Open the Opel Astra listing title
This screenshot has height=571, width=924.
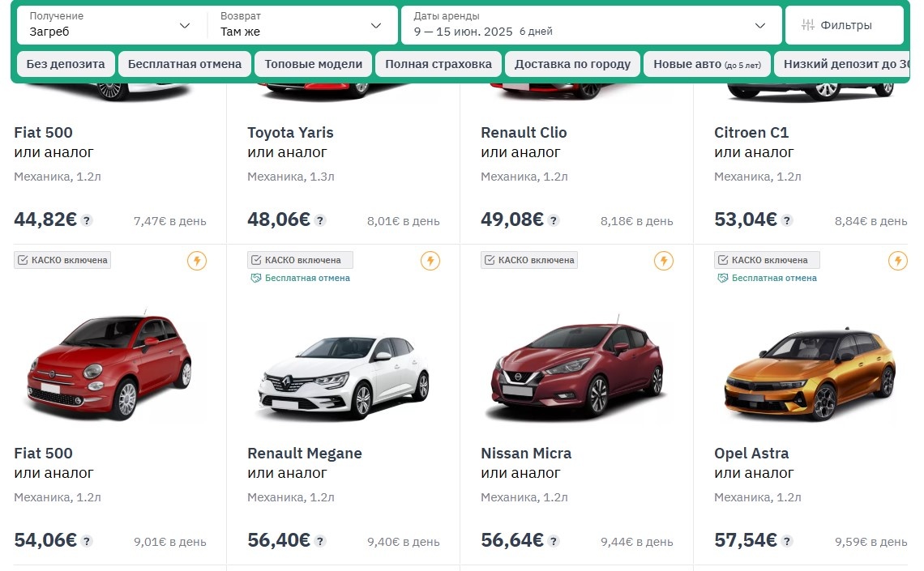pos(751,454)
